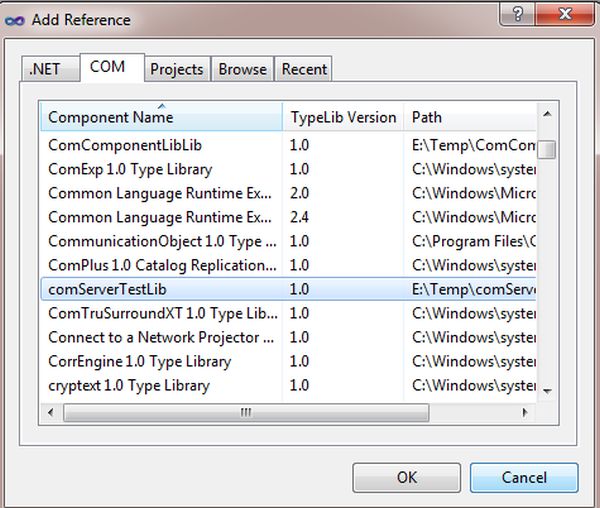Open the Recent tab
Viewport: 600px width, 508px height.
[304, 69]
